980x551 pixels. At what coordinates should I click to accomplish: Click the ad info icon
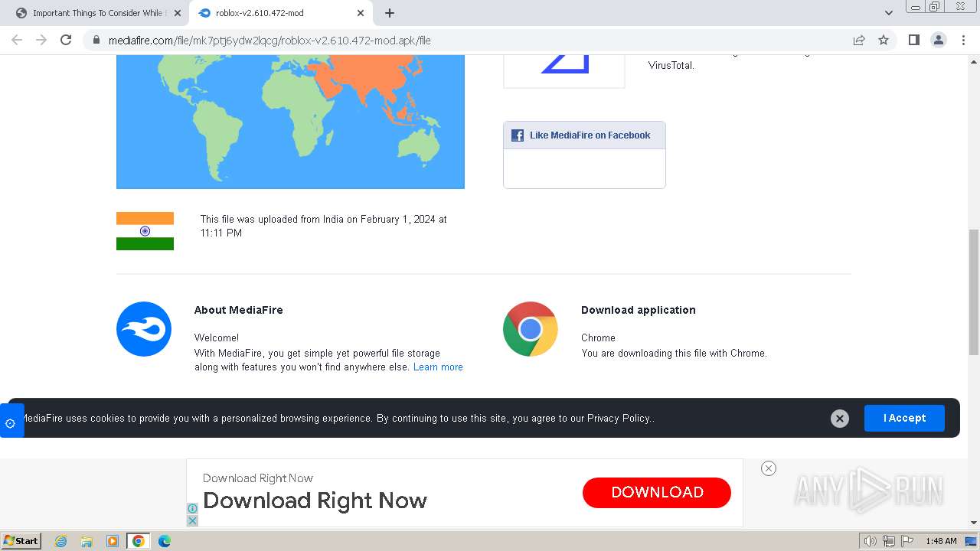point(192,508)
